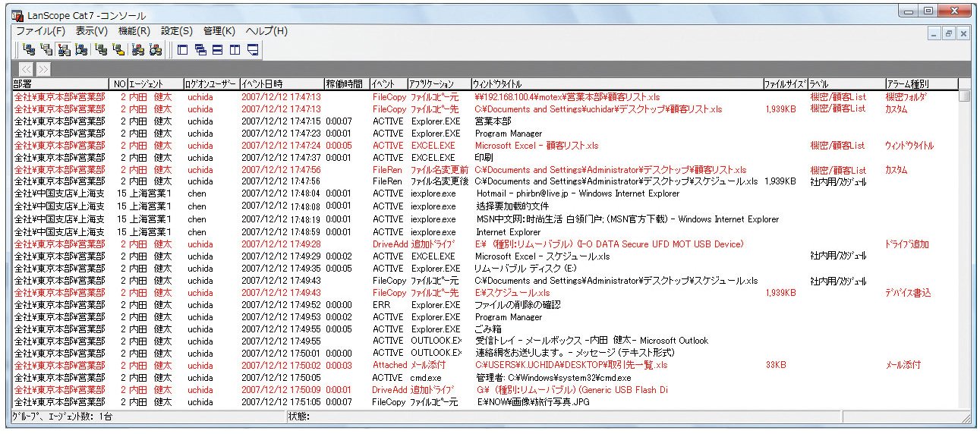Click the fourth network toolbar icon with blue monitor
Image resolution: width=980 pixels, height=434 pixels.
(81, 50)
